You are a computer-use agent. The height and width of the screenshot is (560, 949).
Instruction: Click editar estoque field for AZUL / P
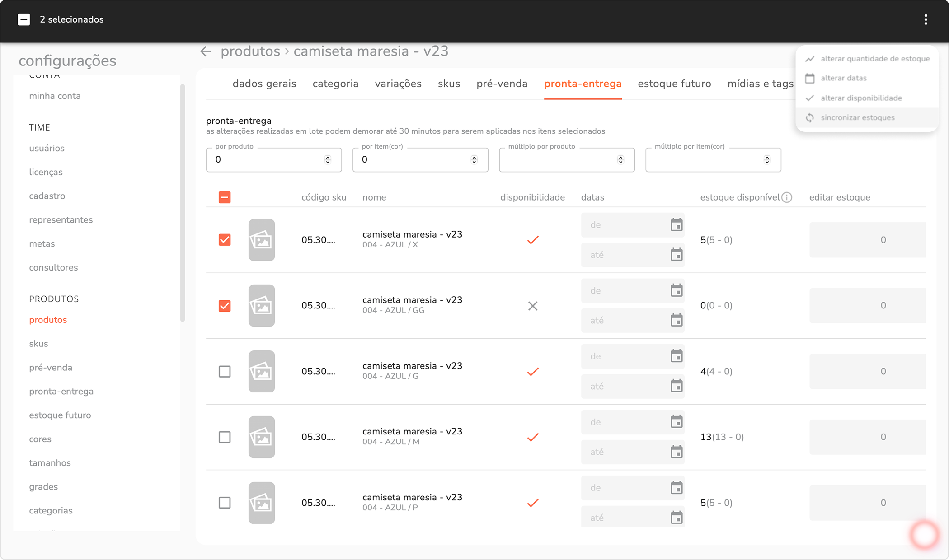[867, 503]
